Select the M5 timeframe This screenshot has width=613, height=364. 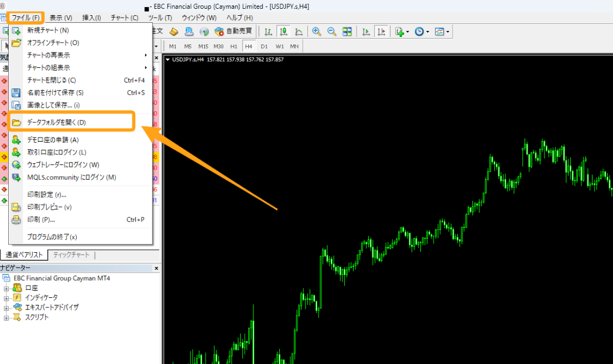(x=188, y=46)
